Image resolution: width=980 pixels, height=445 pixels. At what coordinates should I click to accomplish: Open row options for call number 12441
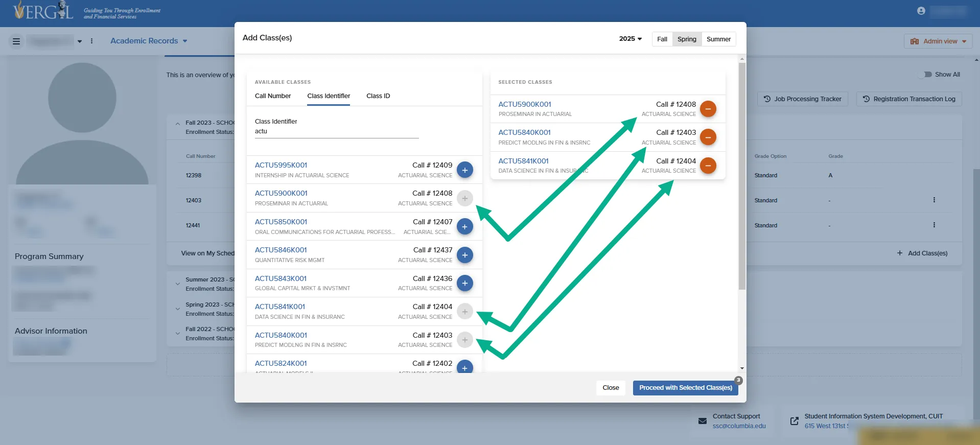[934, 225]
